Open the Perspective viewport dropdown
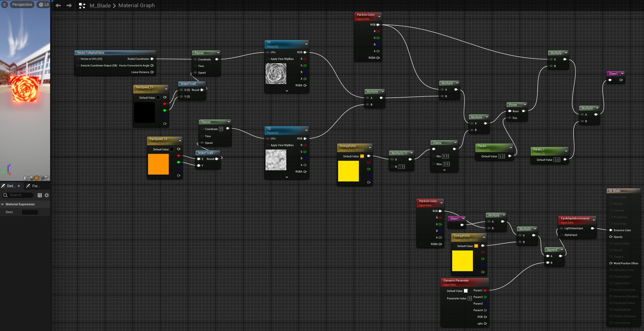Viewport: 644px width, 331px height. (x=22, y=5)
